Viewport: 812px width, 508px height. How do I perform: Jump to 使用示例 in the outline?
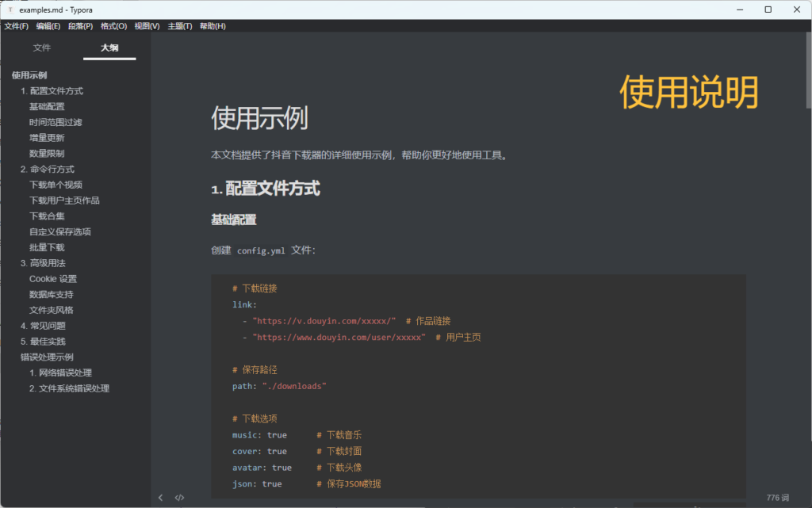pos(29,75)
